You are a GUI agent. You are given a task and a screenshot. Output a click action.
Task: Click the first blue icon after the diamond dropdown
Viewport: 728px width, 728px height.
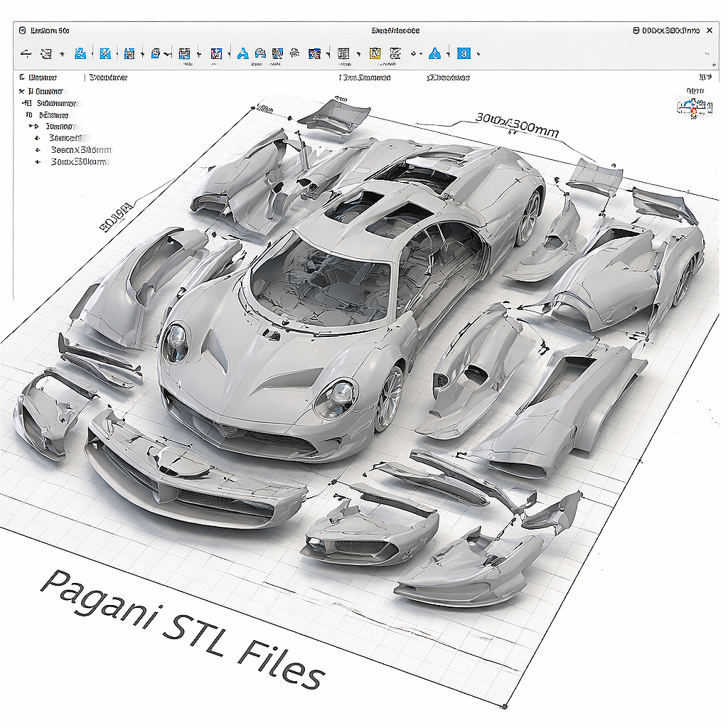click(80, 53)
